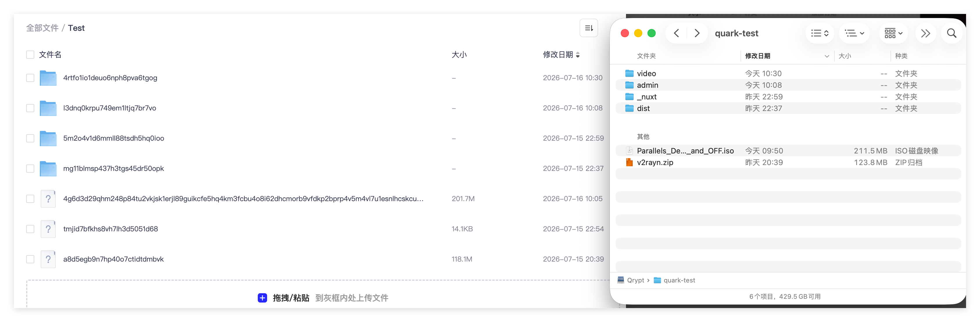
Task: Select admin row name in Finder
Action: pos(648,85)
